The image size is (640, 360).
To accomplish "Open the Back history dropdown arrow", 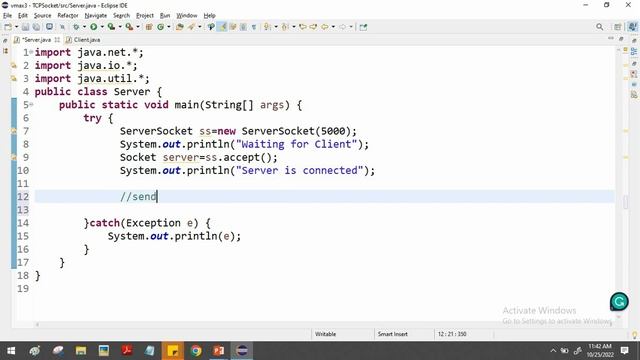I will point(333,27).
